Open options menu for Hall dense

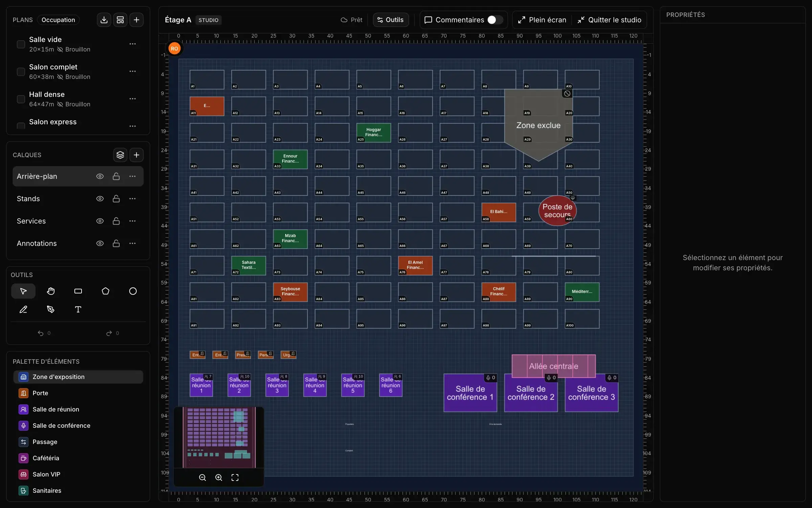pos(133,99)
